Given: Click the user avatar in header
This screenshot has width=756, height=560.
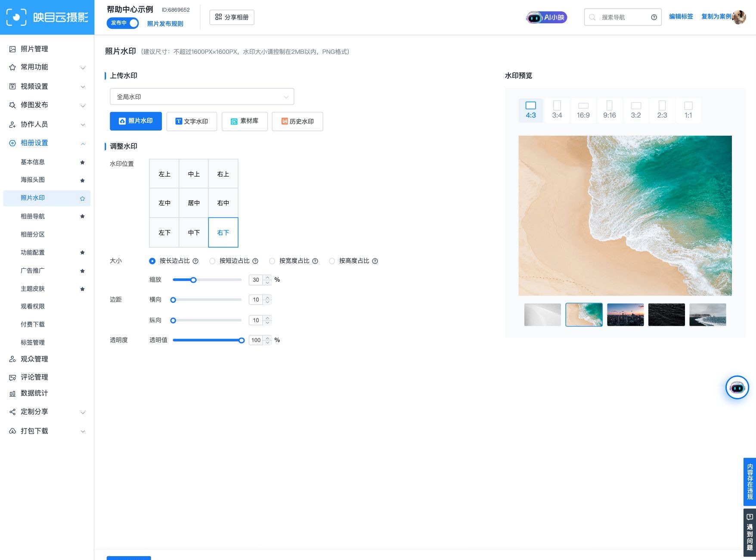Looking at the screenshot, I should pyautogui.click(x=739, y=17).
